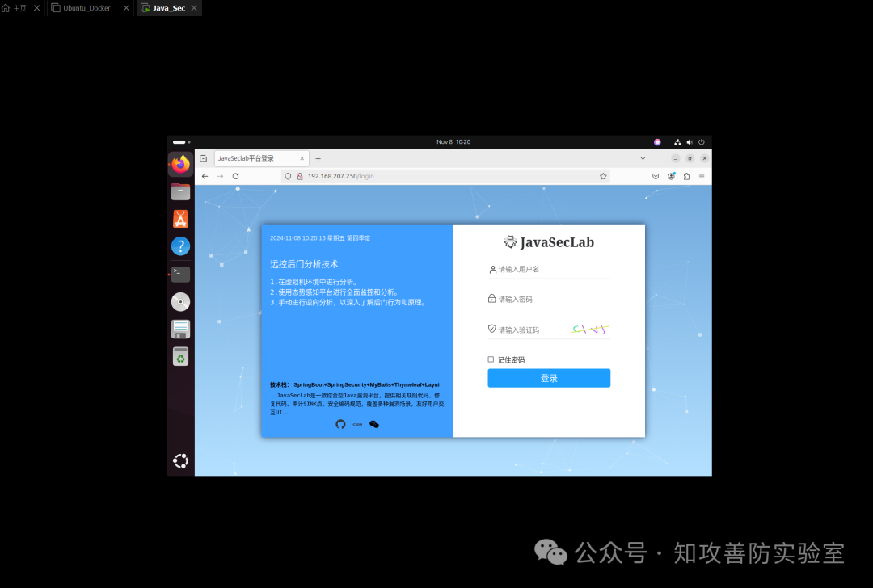
Task: Select the JavaSeclab平台登录 browser tab
Action: click(x=260, y=158)
